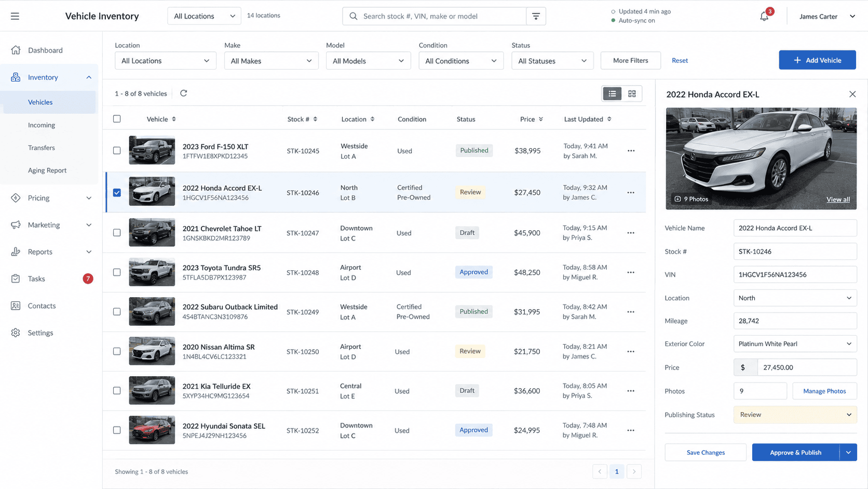Select the 2023 Ford F-150 XLT checkbox

[117, 151]
